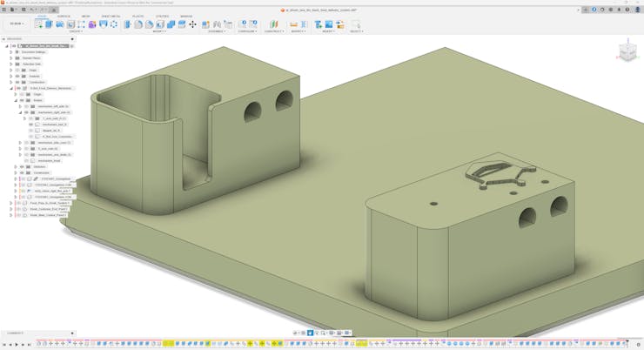Click the Move/Copy tool in Modify
This screenshot has width=644, height=350.
(x=192, y=24)
